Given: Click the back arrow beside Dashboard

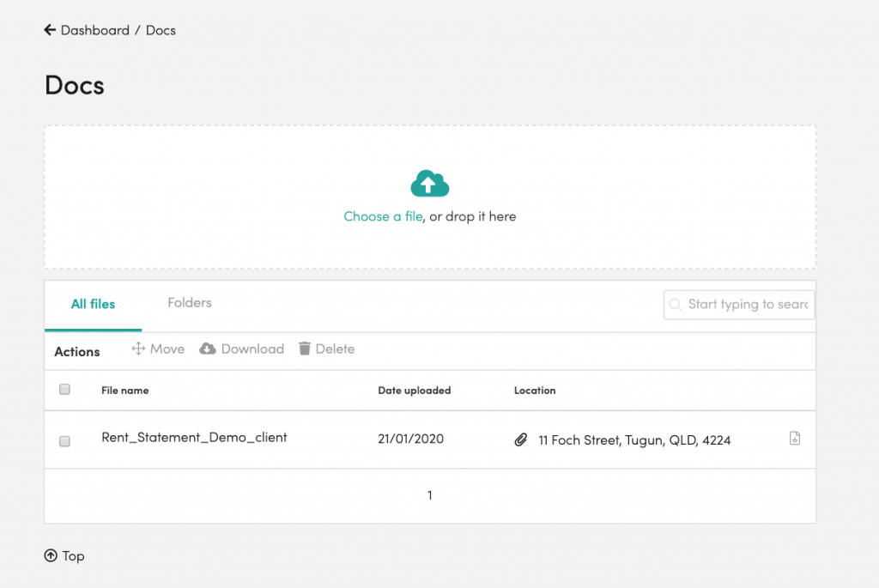Looking at the screenshot, I should pos(50,30).
